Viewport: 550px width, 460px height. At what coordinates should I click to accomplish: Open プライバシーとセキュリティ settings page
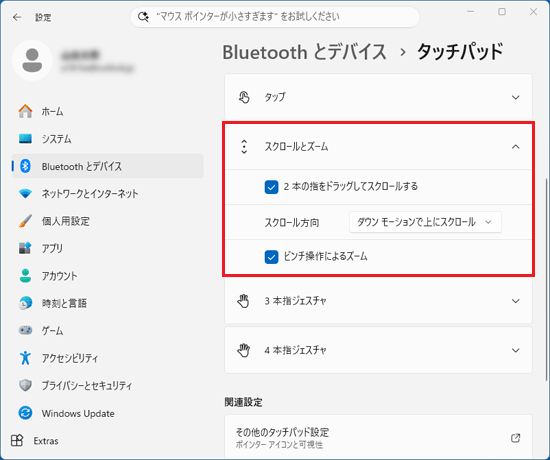(107, 385)
